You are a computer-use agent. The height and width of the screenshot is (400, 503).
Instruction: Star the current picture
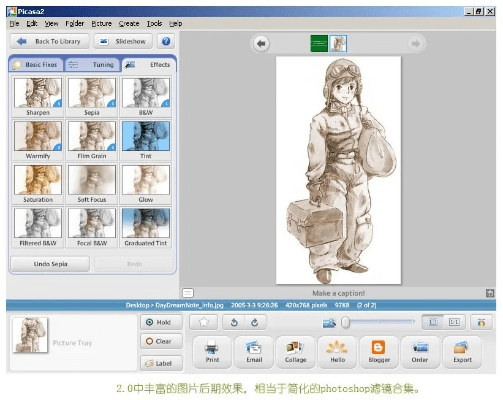(203, 322)
